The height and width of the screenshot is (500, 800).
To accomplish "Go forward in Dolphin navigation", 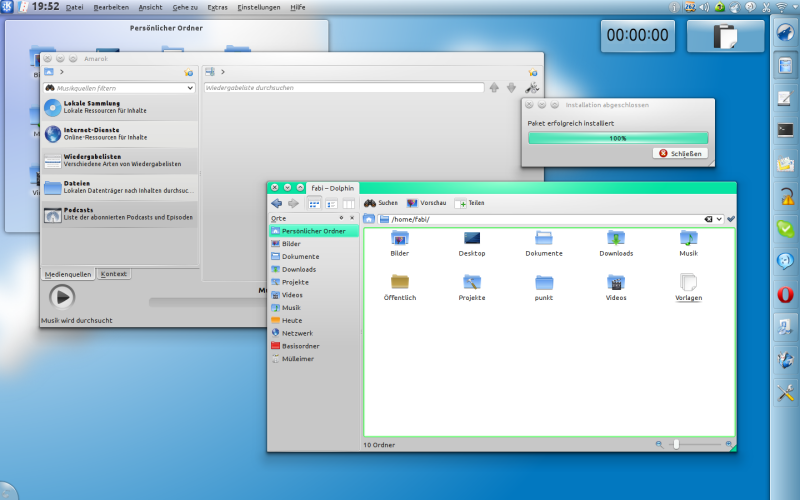I will pos(293,203).
